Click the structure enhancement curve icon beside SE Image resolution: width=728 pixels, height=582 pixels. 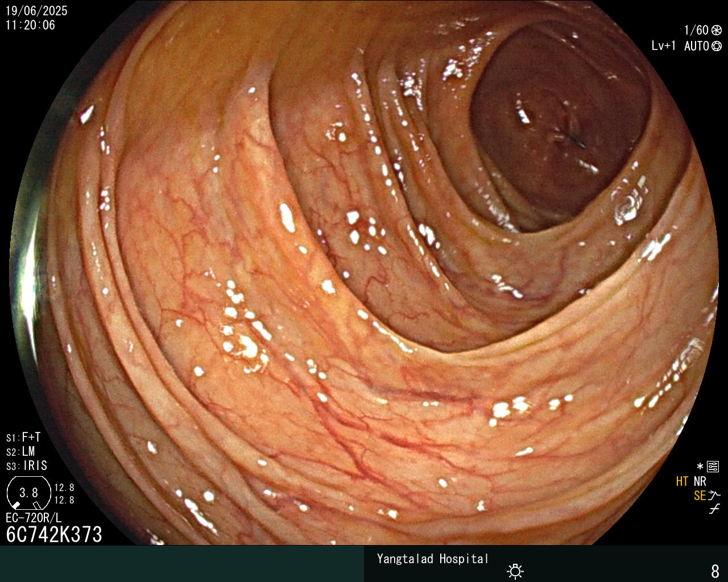(x=714, y=496)
